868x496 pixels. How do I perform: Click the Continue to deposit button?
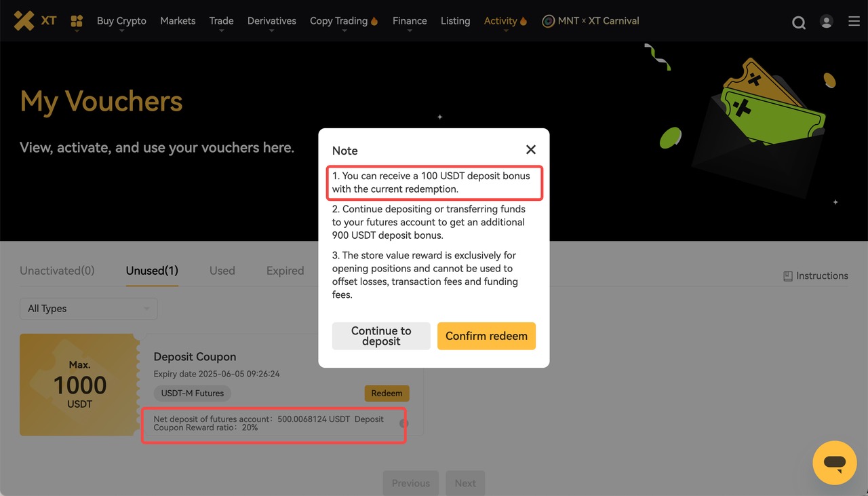[x=381, y=336]
